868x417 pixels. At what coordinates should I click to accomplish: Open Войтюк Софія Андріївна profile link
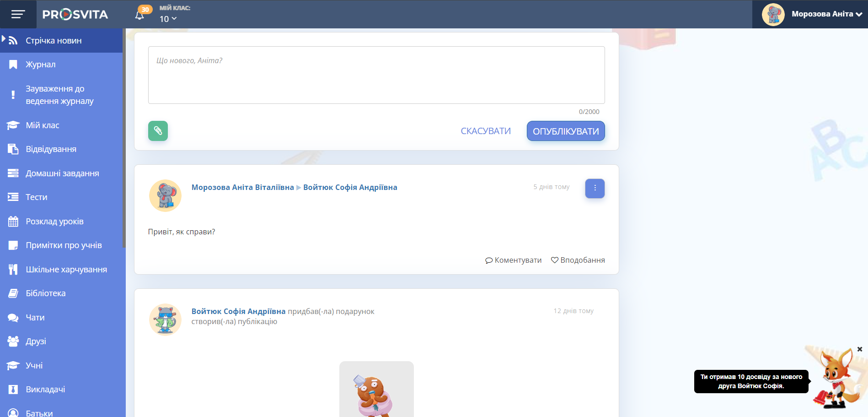pyautogui.click(x=350, y=187)
